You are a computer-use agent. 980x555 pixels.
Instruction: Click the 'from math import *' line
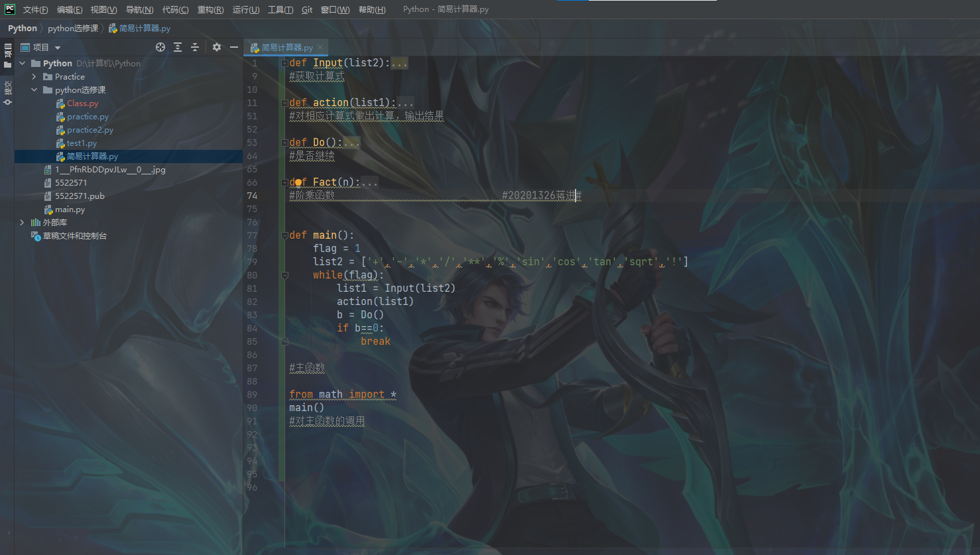[343, 395]
